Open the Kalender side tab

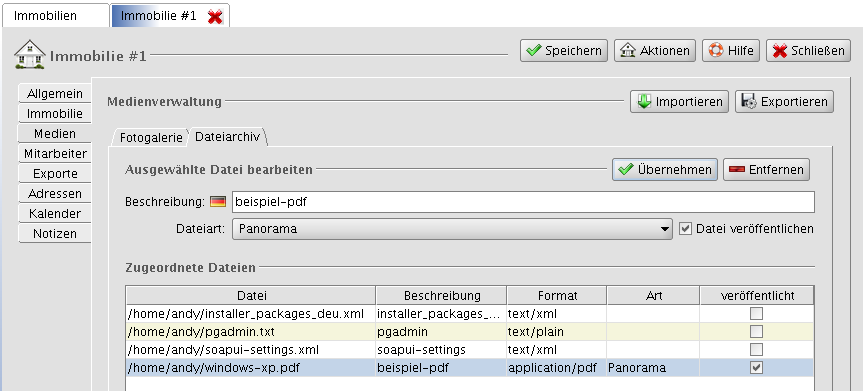tap(55, 214)
